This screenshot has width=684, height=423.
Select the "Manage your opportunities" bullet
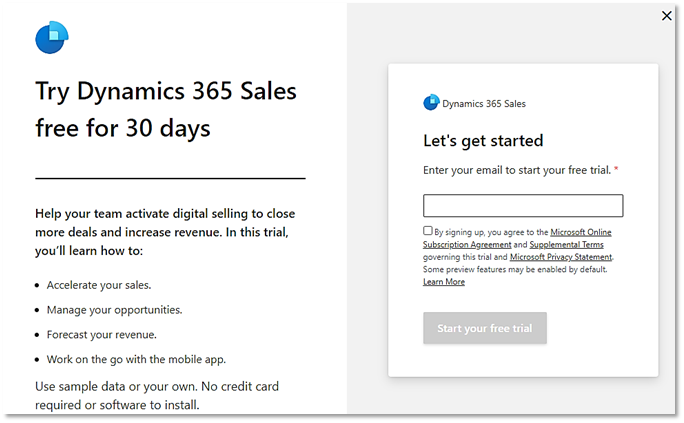(114, 310)
